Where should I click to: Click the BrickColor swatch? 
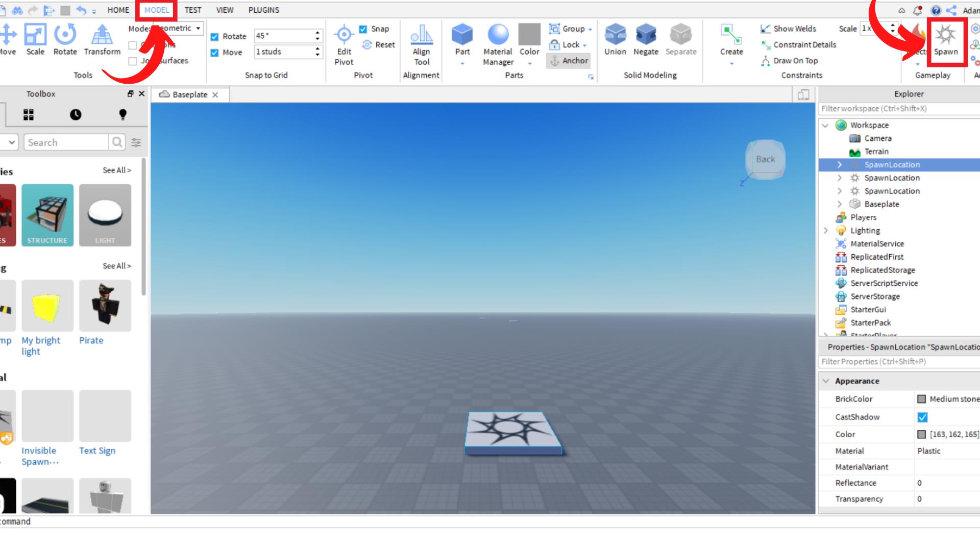pos(921,399)
